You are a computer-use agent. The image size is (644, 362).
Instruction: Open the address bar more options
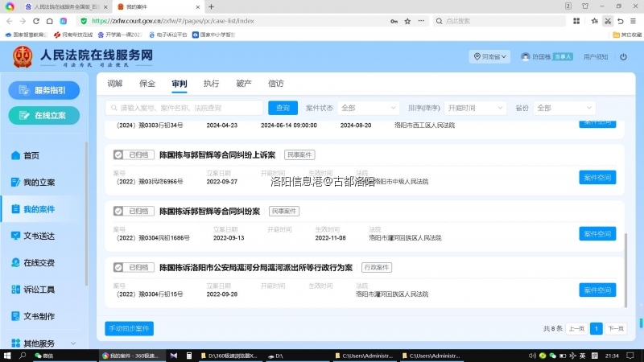point(421,21)
